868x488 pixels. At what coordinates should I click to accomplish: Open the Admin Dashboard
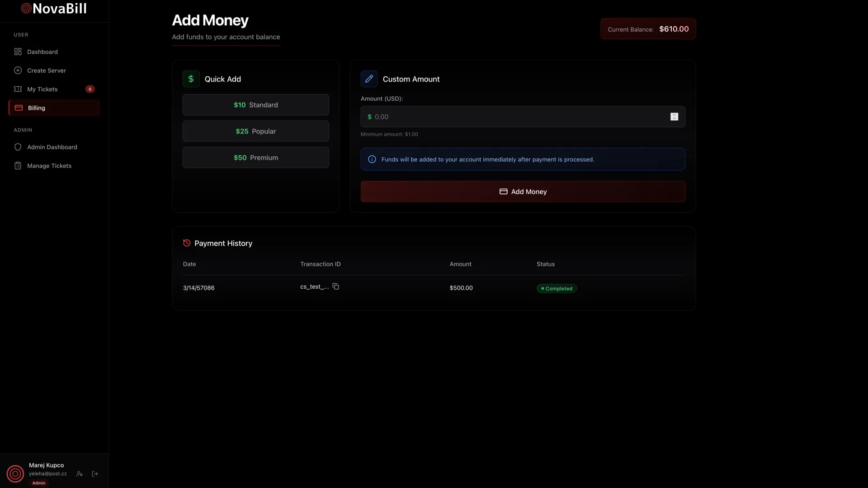tap(52, 147)
